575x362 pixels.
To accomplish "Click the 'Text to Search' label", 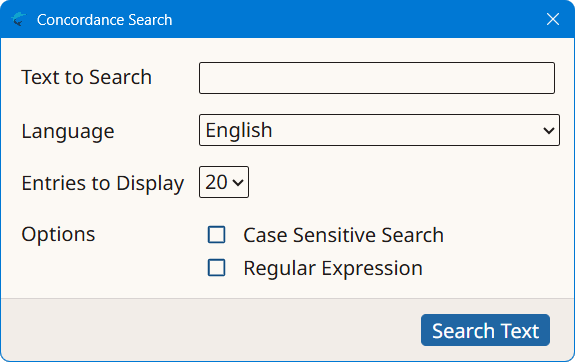I will (x=87, y=77).
